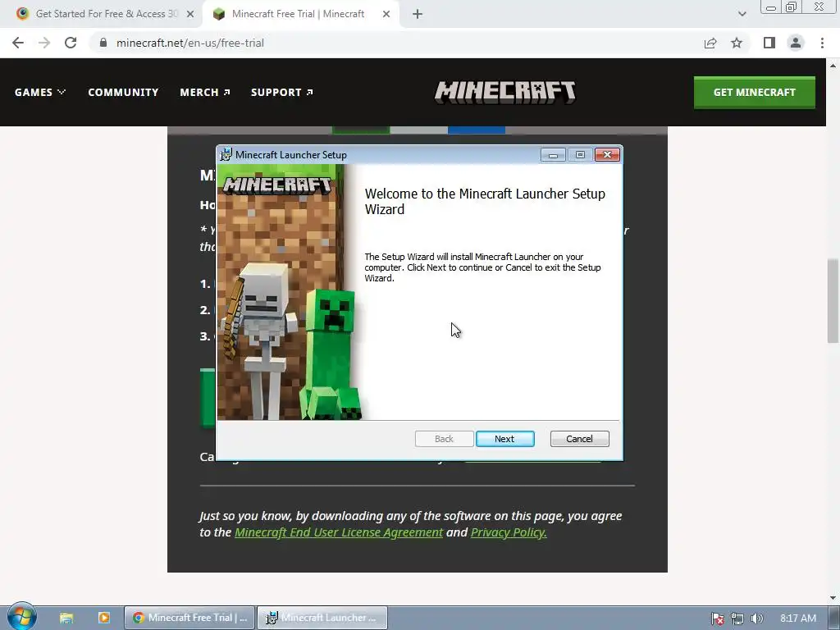Reload the current page
The width and height of the screenshot is (840, 630).
71,43
